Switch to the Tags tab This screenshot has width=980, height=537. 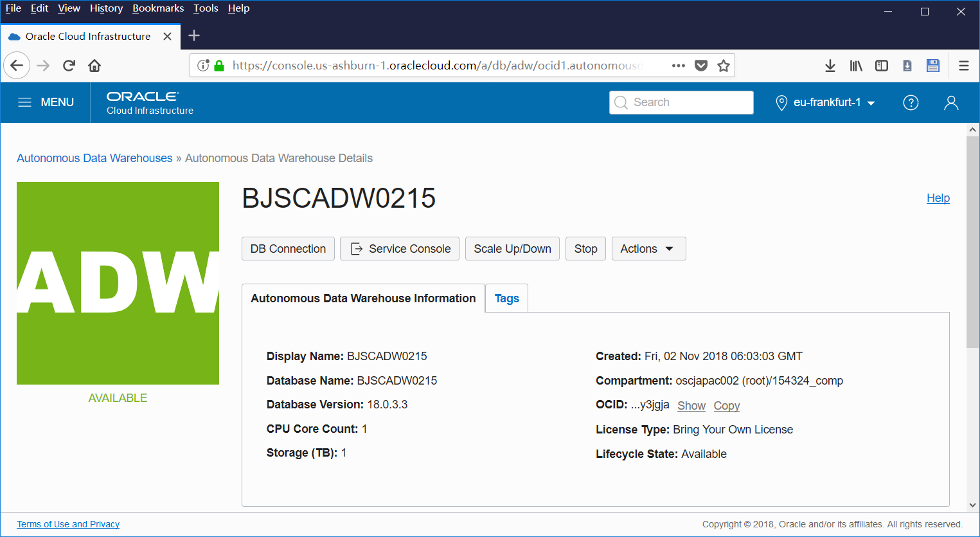507,298
